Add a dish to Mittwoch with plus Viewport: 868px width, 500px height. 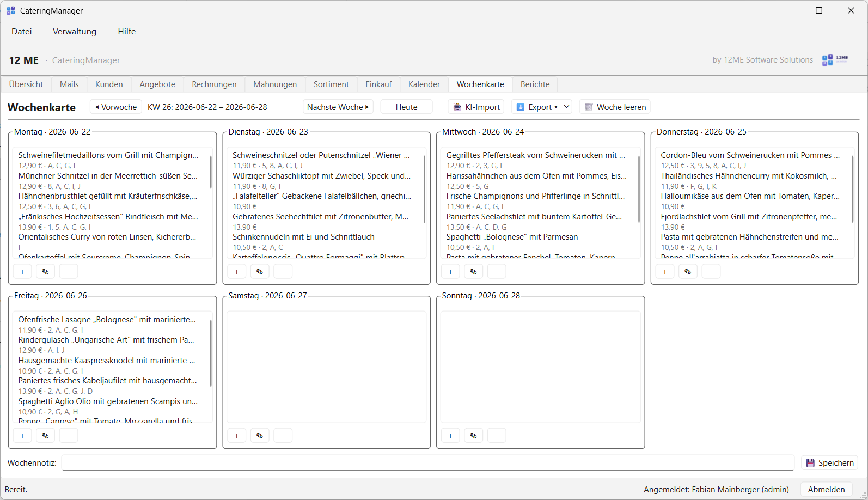[450, 271]
